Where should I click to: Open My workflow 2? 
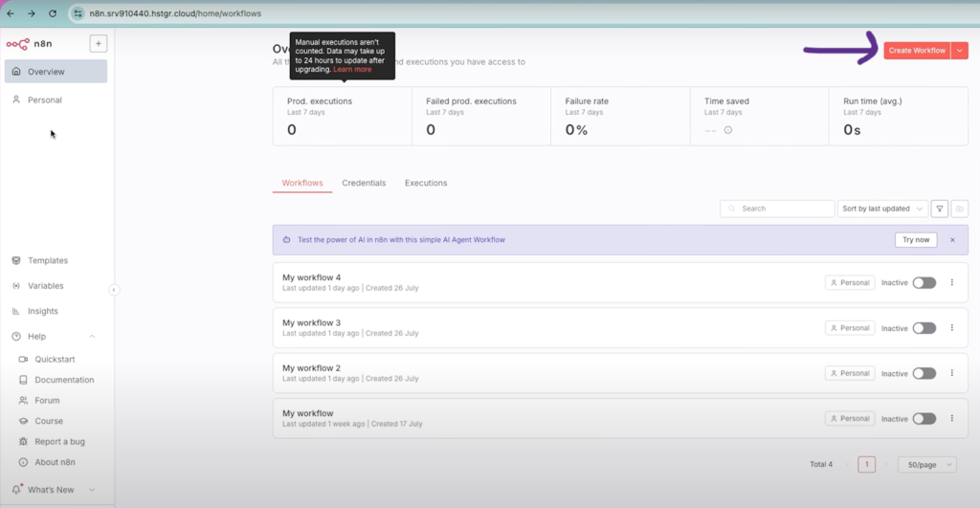coord(311,368)
